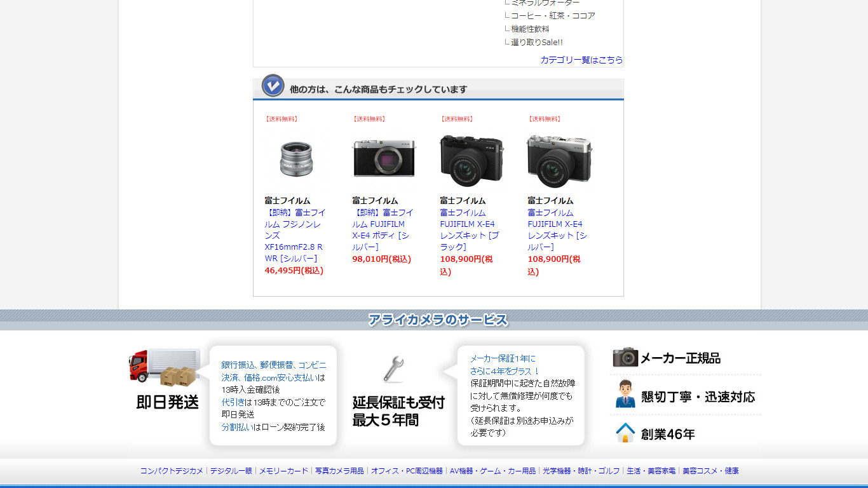Screen dimensions: 868x488
Task: Select the コーヒー・紅茶・ココア category
Action: (553, 15)
